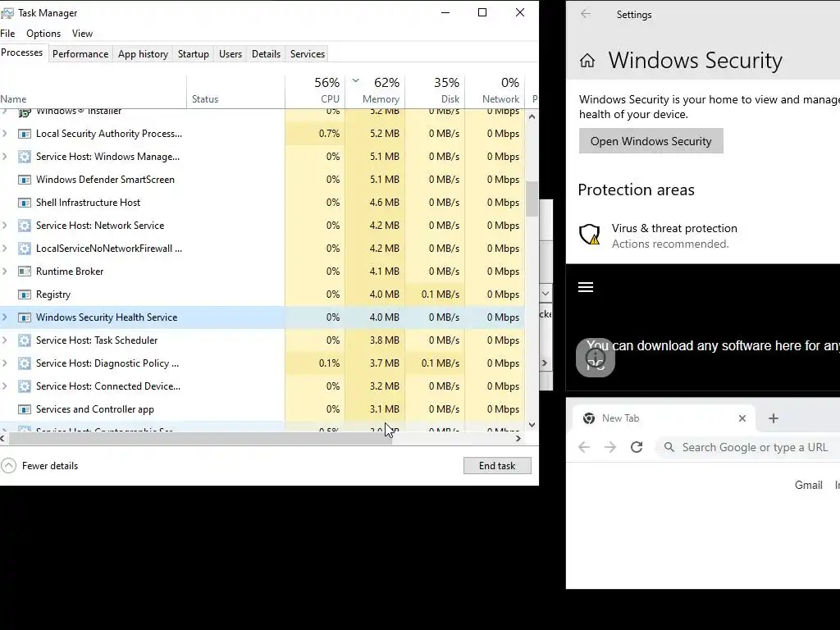This screenshot has height=630, width=840.
Task: Select the Registry 4.0 MB memory cell
Action: point(375,294)
